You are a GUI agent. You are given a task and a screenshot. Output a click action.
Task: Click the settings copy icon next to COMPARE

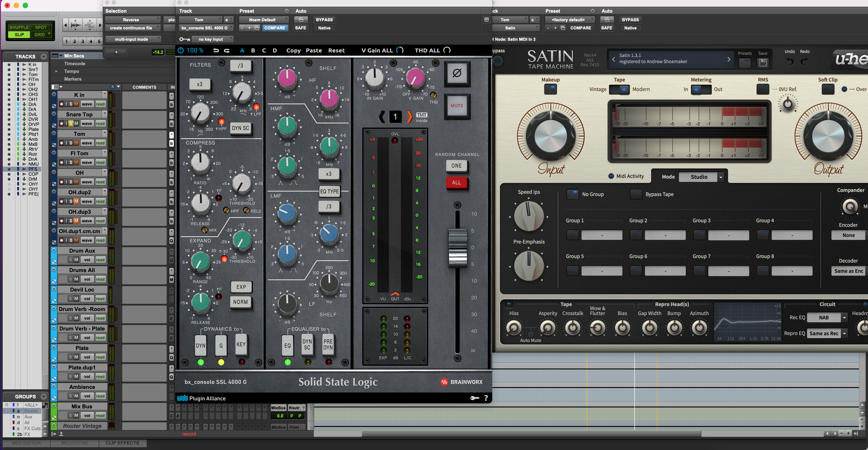tap(257, 28)
